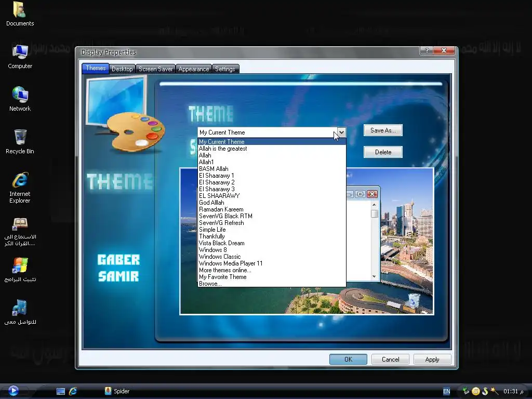Select the Allah1 theme
The width and height of the screenshot is (532, 399).
coord(272,162)
